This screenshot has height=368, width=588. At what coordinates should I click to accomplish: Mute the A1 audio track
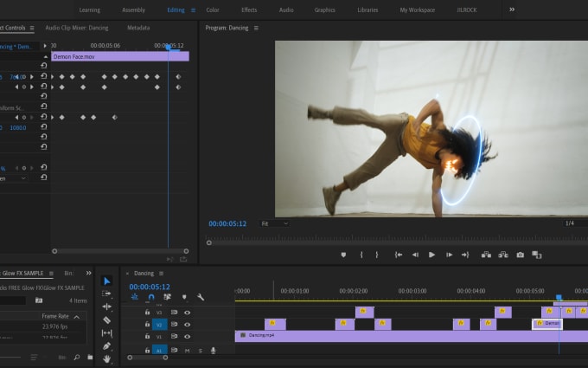pyautogui.click(x=187, y=351)
